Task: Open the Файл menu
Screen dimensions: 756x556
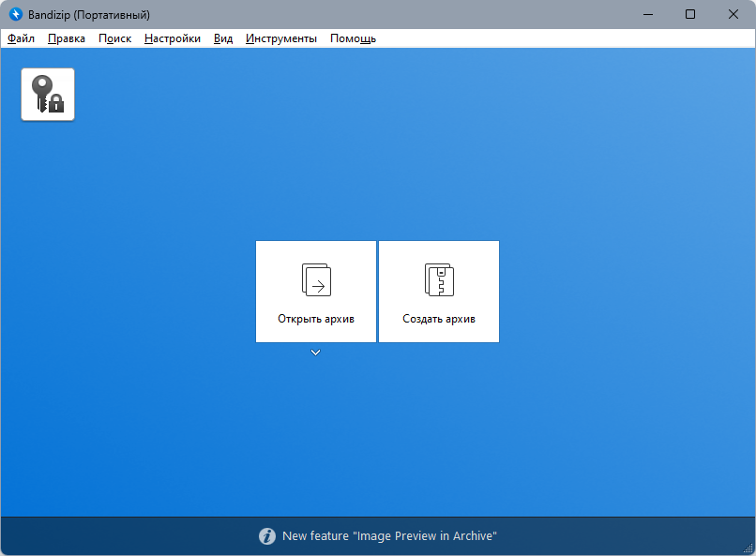Action: pos(22,38)
